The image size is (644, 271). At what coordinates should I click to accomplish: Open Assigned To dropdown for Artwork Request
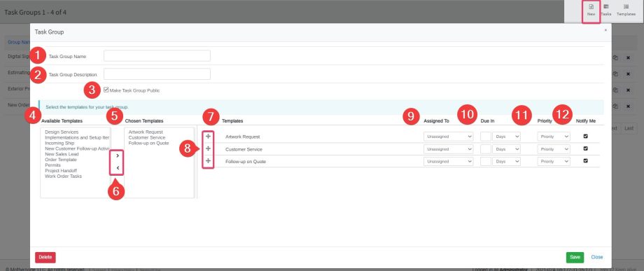point(449,137)
